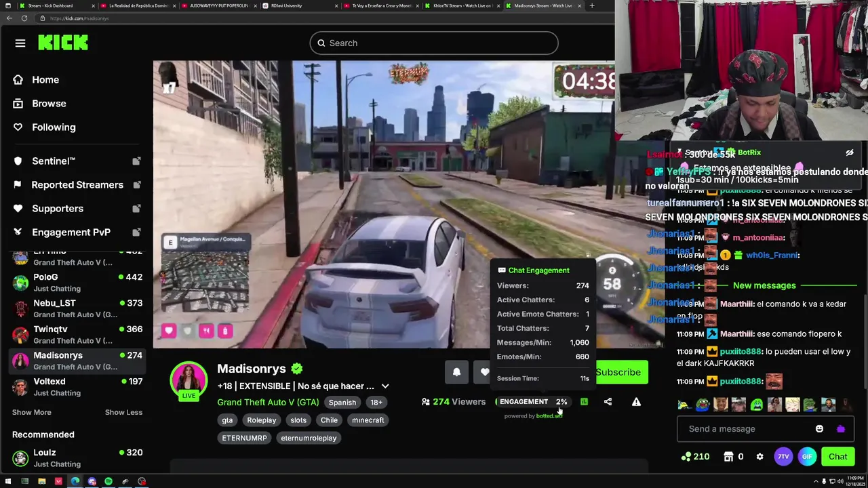The height and width of the screenshot is (488, 868).
Task: Open Engagement PvP in sidebar
Action: [x=76, y=232]
